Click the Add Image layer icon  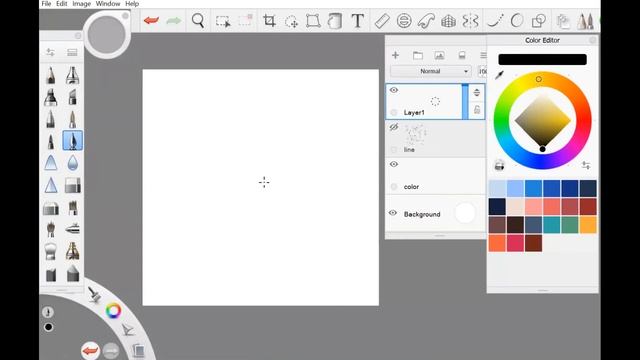(x=439, y=55)
